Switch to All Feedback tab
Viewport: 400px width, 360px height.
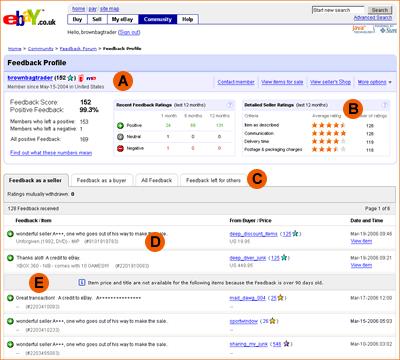coord(157,180)
